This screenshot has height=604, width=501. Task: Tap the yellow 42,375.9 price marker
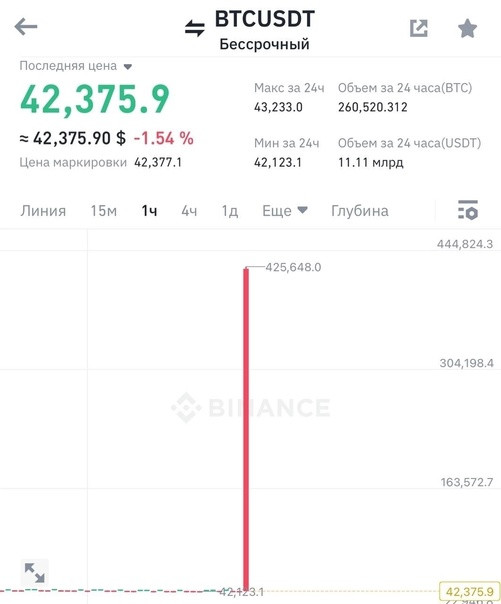tap(469, 591)
